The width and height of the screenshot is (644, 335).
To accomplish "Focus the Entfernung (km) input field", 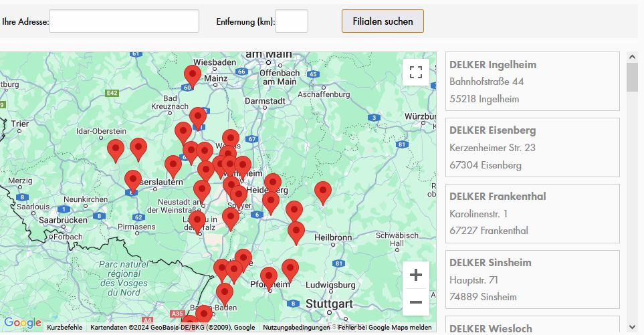I will (x=291, y=21).
